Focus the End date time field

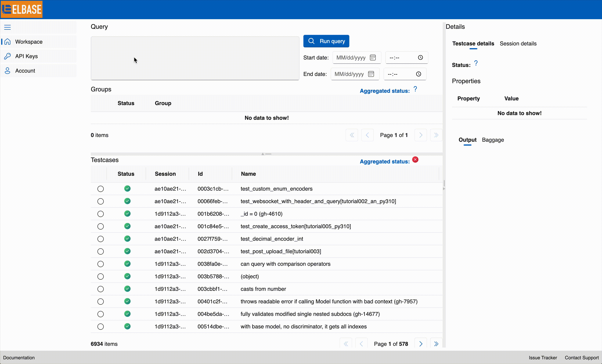point(405,74)
